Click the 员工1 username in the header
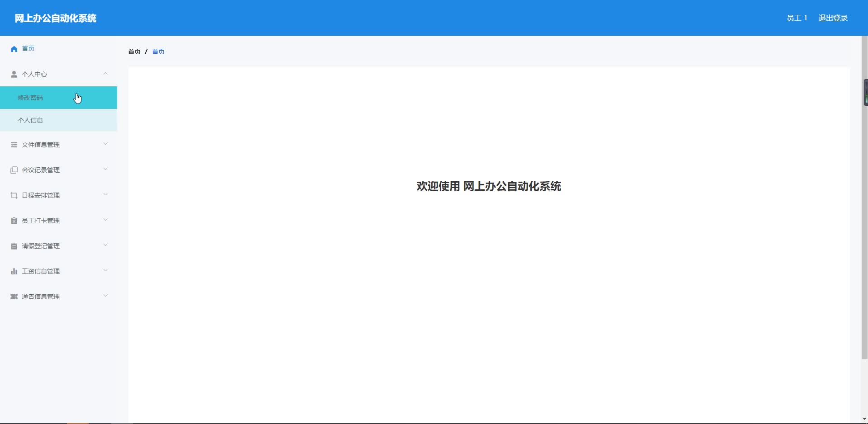 [x=796, y=18]
